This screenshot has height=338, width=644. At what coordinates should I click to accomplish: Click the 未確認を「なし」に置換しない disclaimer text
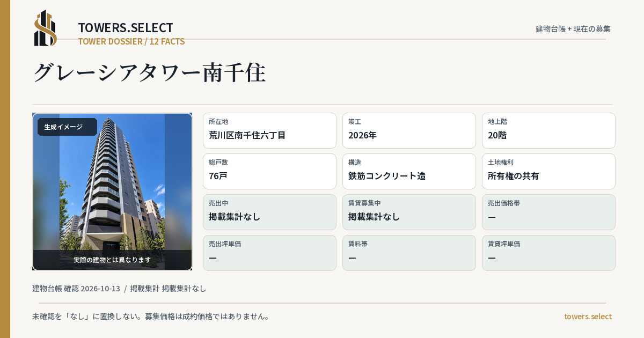tap(151, 316)
